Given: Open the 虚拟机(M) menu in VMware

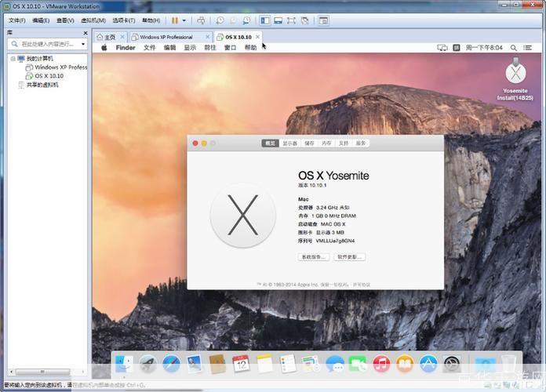Looking at the screenshot, I should (93, 20).
